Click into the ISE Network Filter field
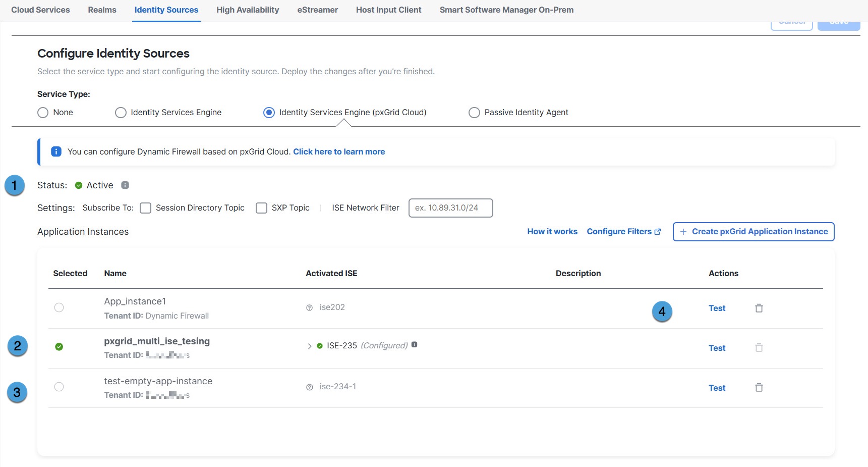Viewport: 868px width, 467px height. tap(450, 208)
